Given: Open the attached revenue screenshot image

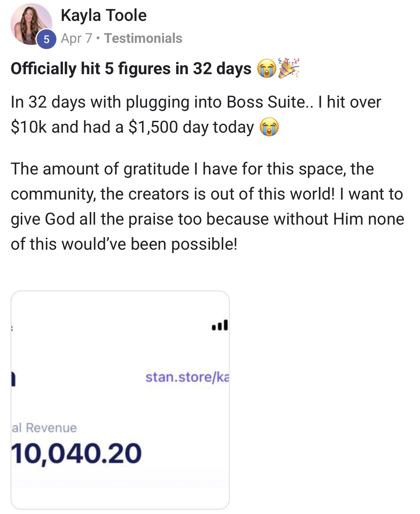Looking at the screenshot, I should [120, 400].
